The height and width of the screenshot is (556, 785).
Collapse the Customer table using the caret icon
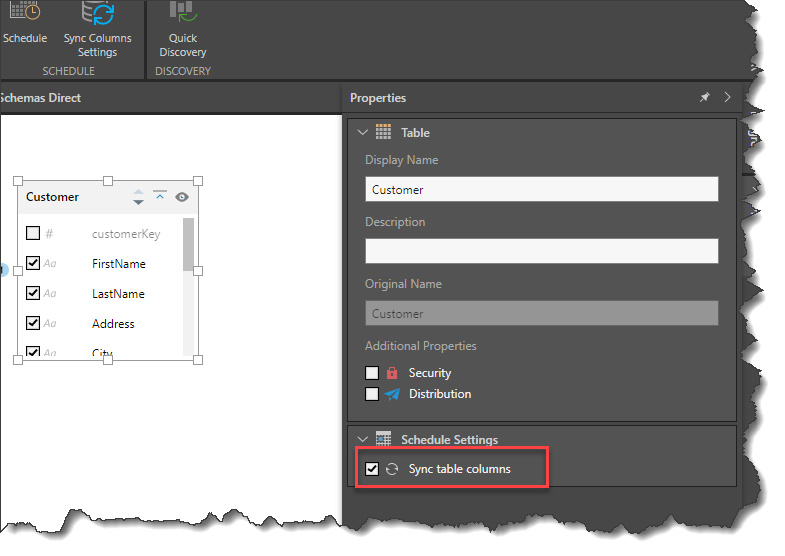[x=160, y=196]
